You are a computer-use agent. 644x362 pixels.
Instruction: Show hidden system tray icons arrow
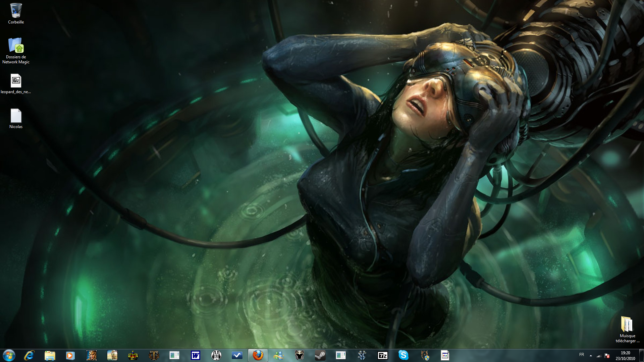tap(591, 356)
